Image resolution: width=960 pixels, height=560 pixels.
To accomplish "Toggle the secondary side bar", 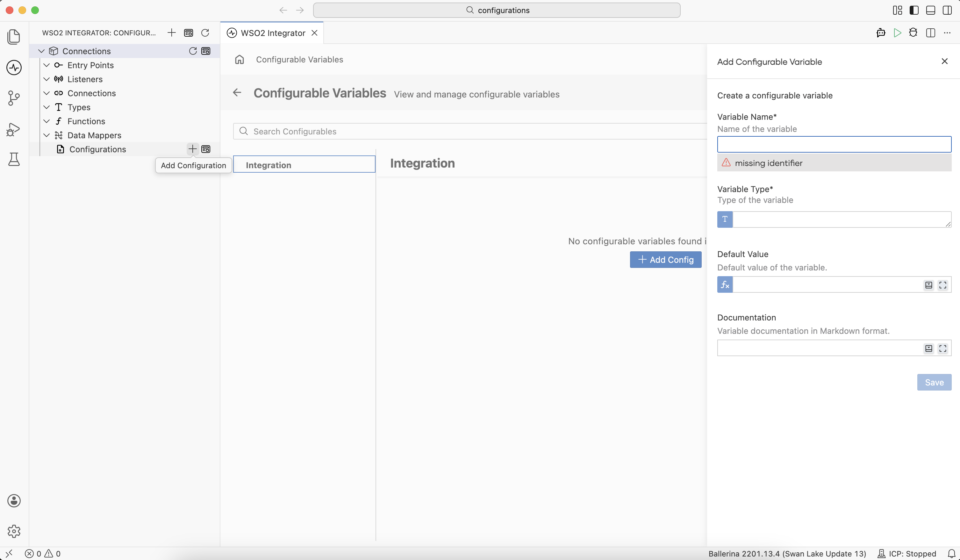I will pyautogui.click(x=947, y=10).
